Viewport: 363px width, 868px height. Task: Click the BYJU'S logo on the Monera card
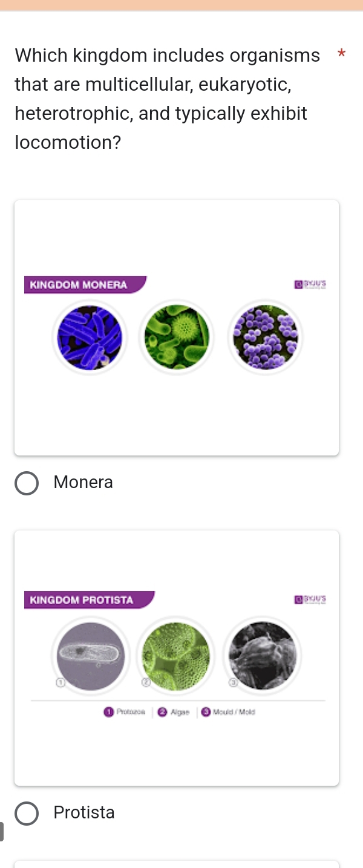pyautogui.click(x=310, y=284)
